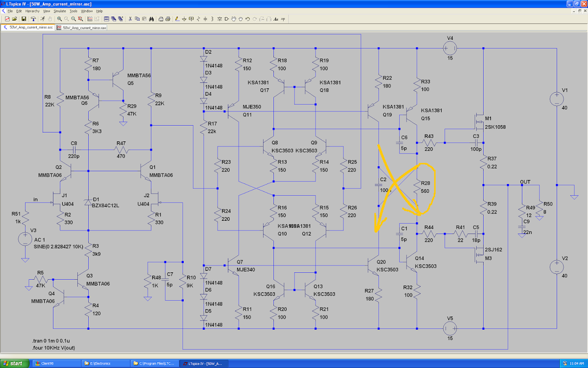The height and width of the screenshot is (368, 588).
Task: Switch to 50W_Amp_current_mirror.asc tab
Action: click(x=28, y=27)
